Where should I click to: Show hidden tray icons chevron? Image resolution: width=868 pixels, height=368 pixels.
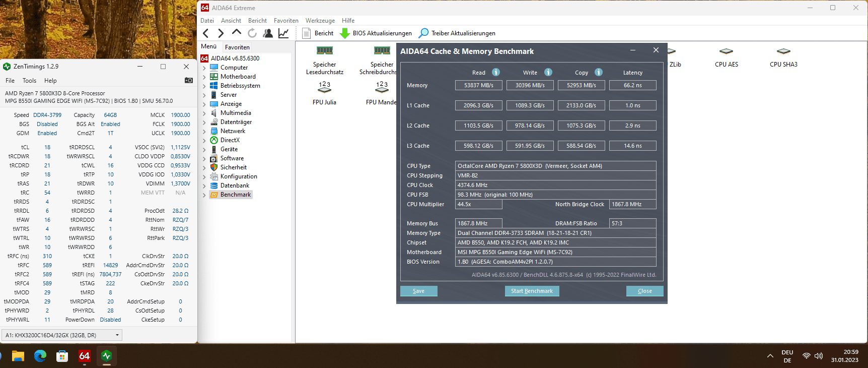pyautogui.click(x=770, y=356)
